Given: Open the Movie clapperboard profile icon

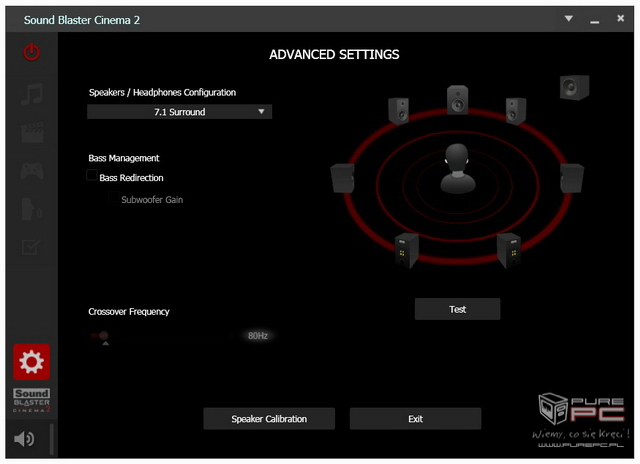Looking at the screenshot, I should point(32,132).
